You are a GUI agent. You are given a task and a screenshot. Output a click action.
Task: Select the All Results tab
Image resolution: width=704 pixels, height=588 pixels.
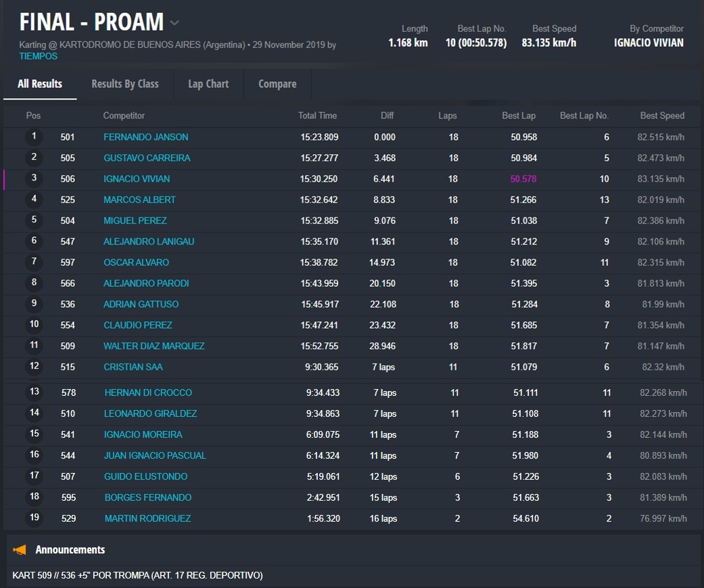(x=40, y=84)
